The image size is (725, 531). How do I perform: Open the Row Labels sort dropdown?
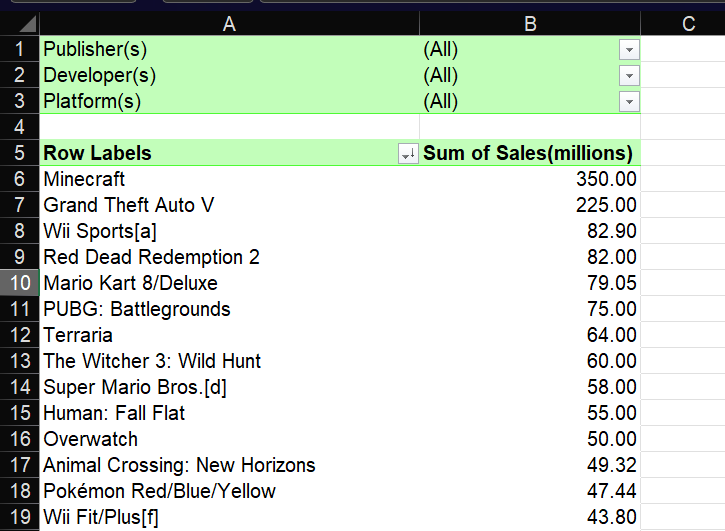[x=408, y=154]
